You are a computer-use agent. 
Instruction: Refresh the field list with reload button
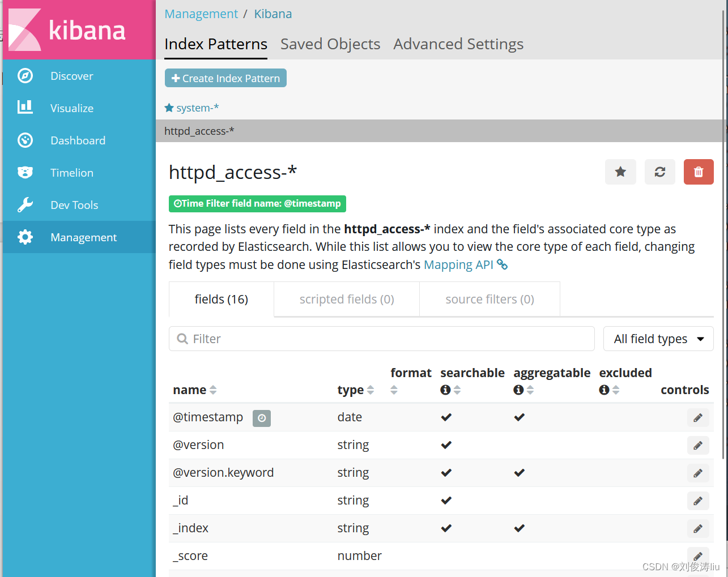(x=660, y=172)
